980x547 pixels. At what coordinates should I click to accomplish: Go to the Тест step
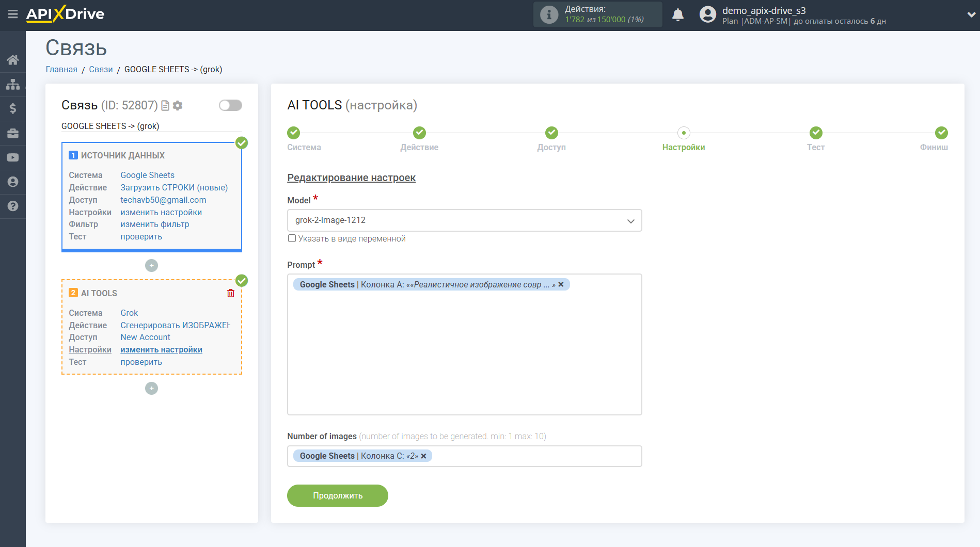click(x=815, y=133)
